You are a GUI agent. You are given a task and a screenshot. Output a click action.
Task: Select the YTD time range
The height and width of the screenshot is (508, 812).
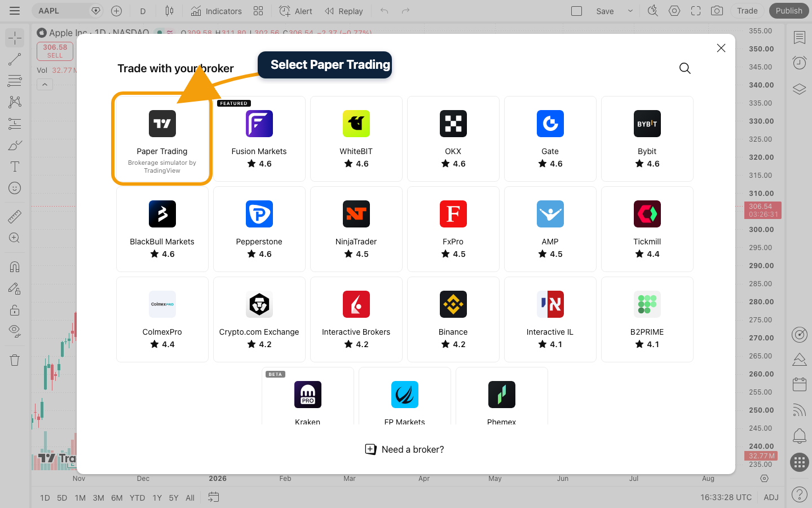[x=137, y=498]
